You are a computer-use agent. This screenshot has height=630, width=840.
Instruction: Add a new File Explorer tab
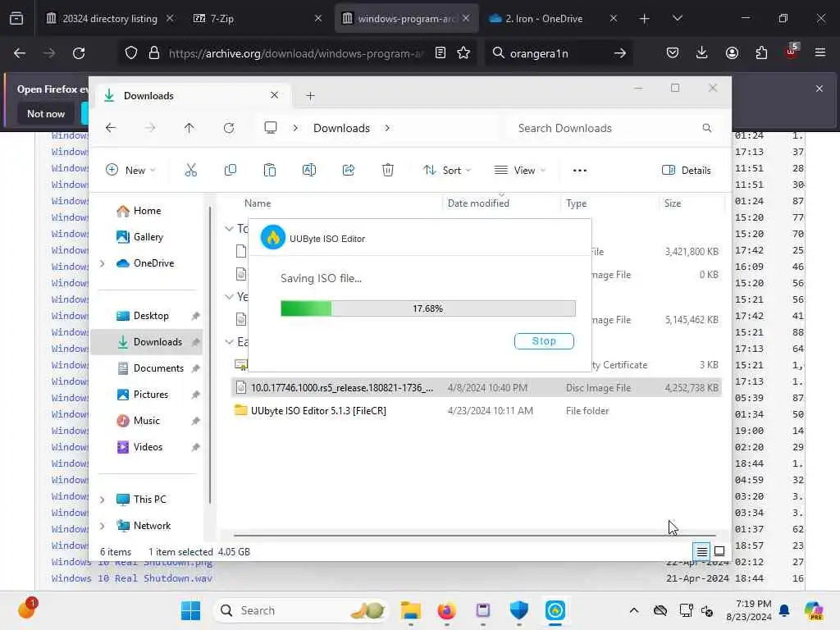tap(310, 96)
